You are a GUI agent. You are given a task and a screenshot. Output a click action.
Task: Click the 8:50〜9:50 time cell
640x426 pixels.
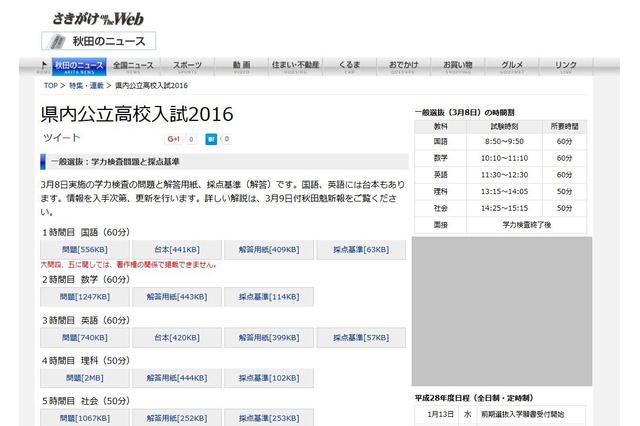(504, 142)
